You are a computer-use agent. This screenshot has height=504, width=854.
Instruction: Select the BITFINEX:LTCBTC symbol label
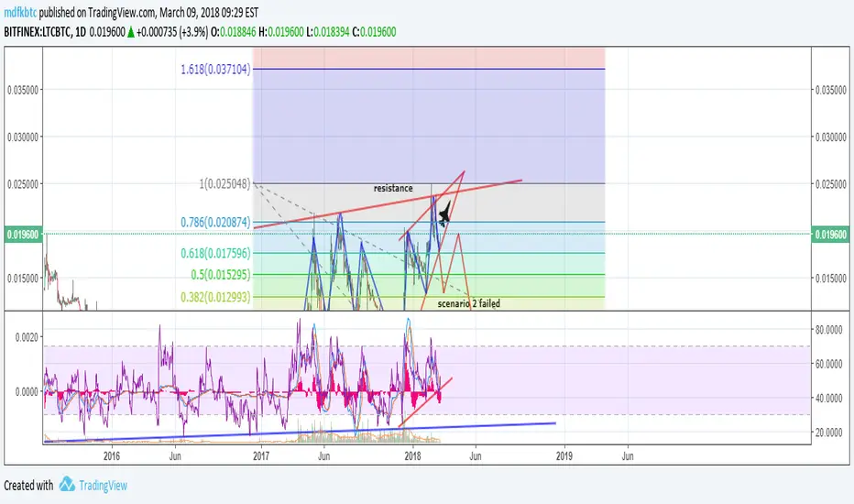pyautogui.click(x=38, y=32)
